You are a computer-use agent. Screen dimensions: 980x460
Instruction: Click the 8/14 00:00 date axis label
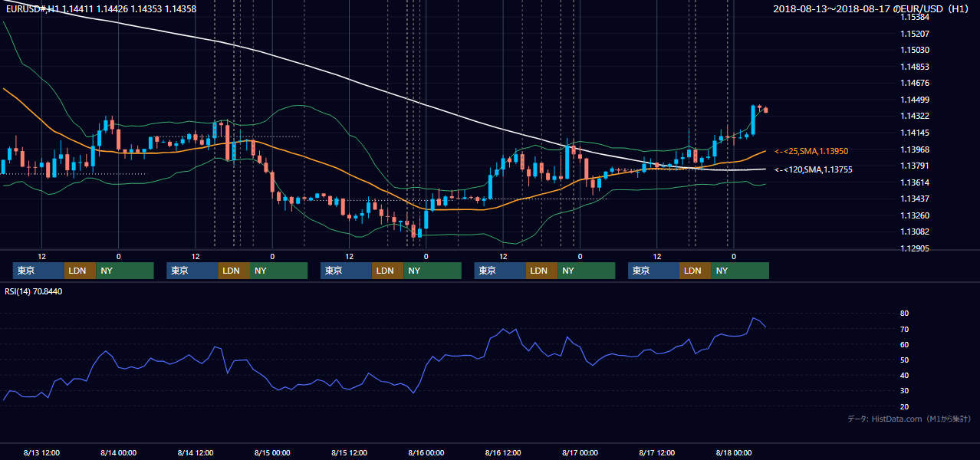118,452
